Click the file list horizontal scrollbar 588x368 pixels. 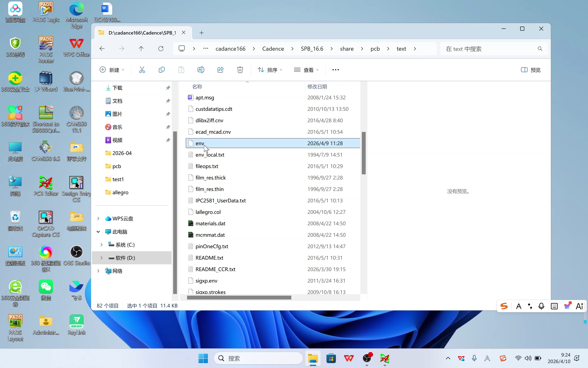coord(239,297)
